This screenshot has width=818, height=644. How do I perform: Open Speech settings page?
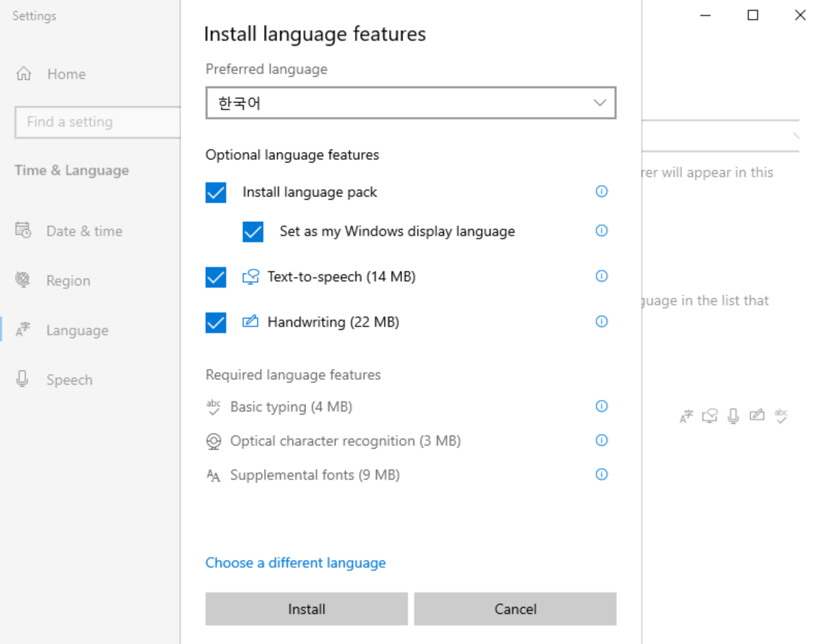(x=69, y=380)
